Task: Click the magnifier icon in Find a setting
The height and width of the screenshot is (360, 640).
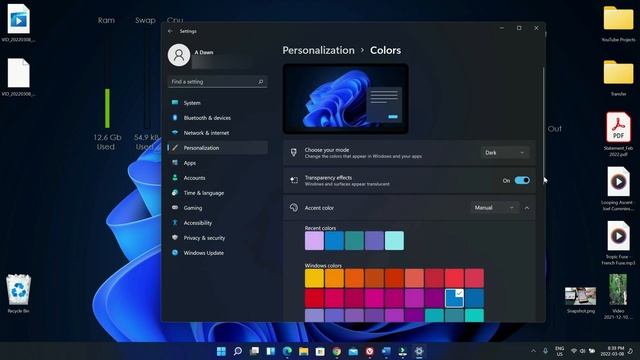Action: pyautogui.click(x=260, y=82)
